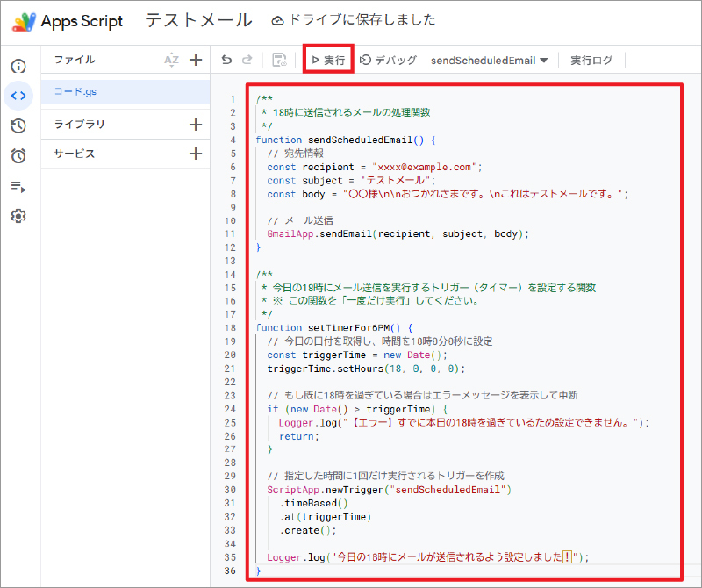Viewport: 702px width, 588px height.
Task: Click the ScriptApp.newTrigger line
Action: (x=389, y=490)
